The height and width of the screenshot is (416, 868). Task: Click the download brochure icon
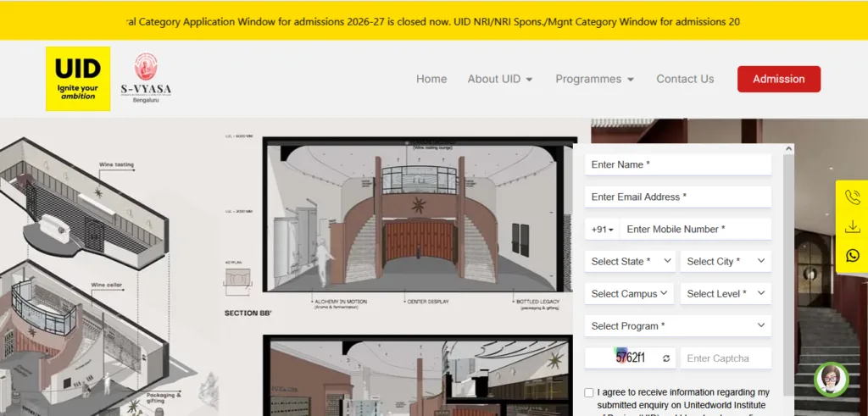[x=852, y=226]
